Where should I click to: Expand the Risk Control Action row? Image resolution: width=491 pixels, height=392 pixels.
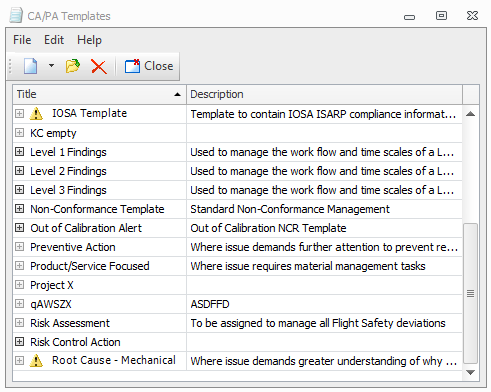(x=20, y=342)
